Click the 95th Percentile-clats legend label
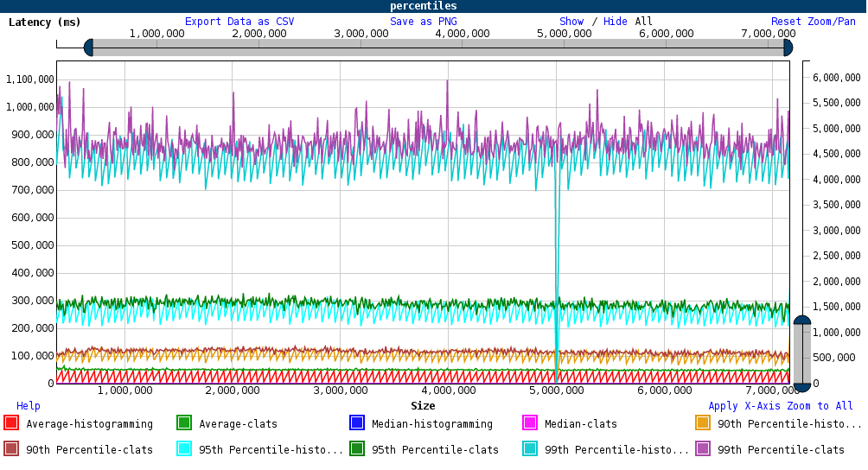The image size is (868, 470). click(x=435, y=450)
